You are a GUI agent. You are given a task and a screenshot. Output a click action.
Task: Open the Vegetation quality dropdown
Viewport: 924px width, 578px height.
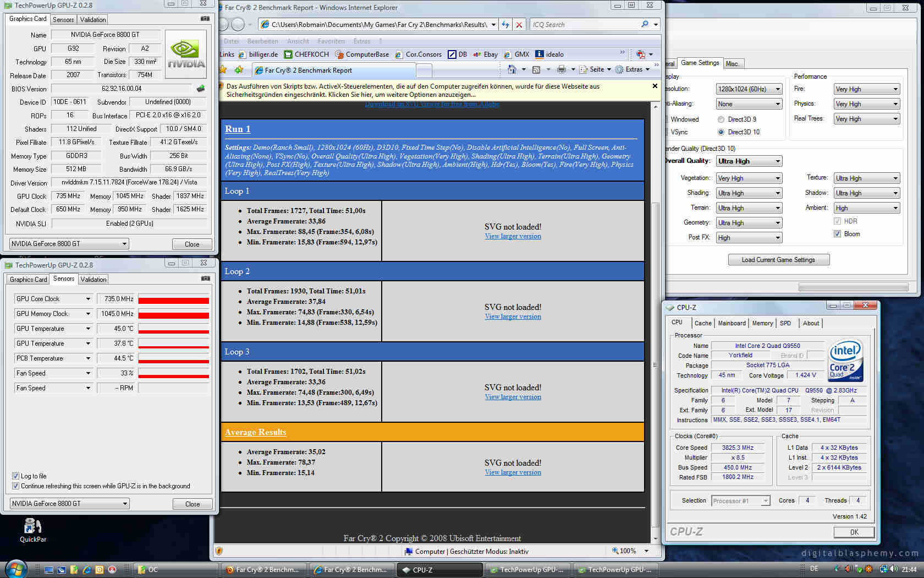(x=749, y=178)
